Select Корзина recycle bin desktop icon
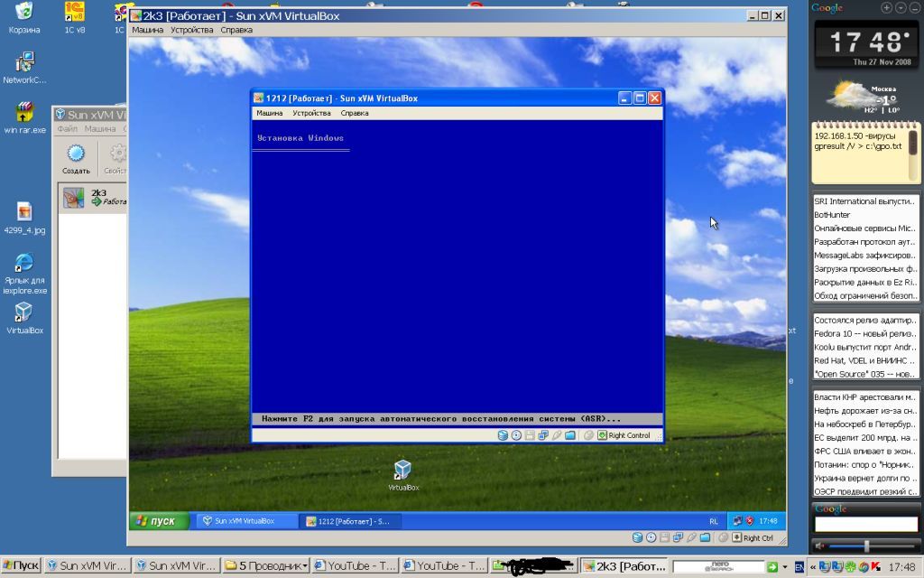This screenshot has height=578, width=924. (x=24, y=18)
